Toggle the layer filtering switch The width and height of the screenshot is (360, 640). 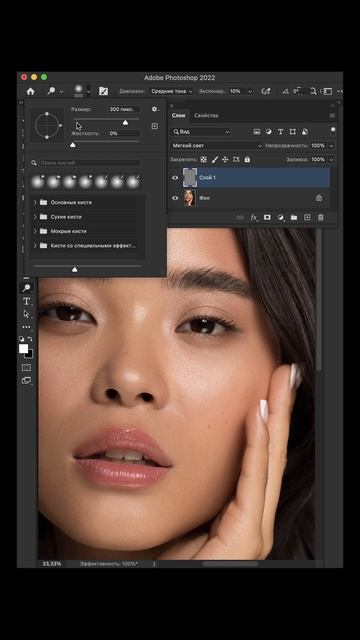333,131
